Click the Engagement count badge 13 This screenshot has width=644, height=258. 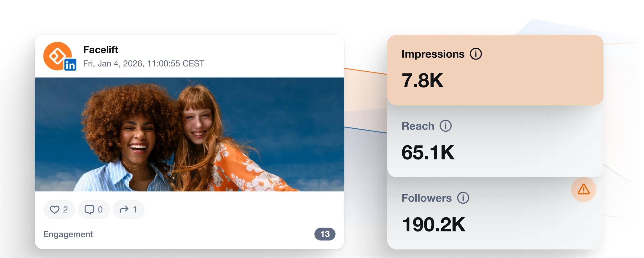point(325,234)
